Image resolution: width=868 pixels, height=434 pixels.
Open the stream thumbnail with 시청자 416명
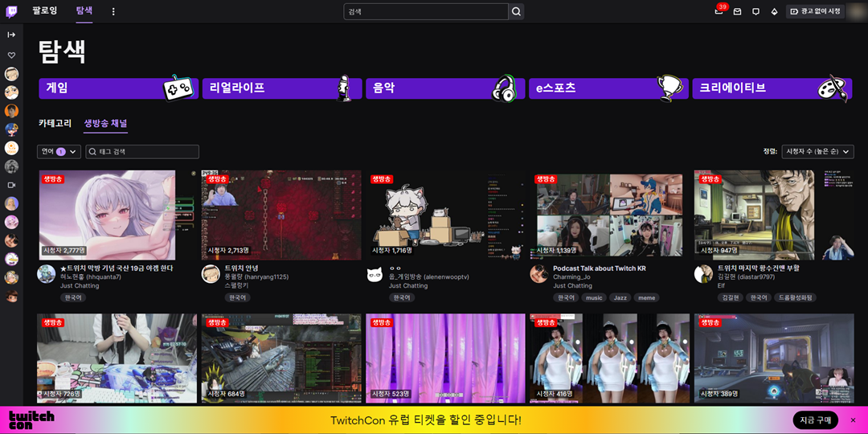pyautogui.click(x=609, y=358)
